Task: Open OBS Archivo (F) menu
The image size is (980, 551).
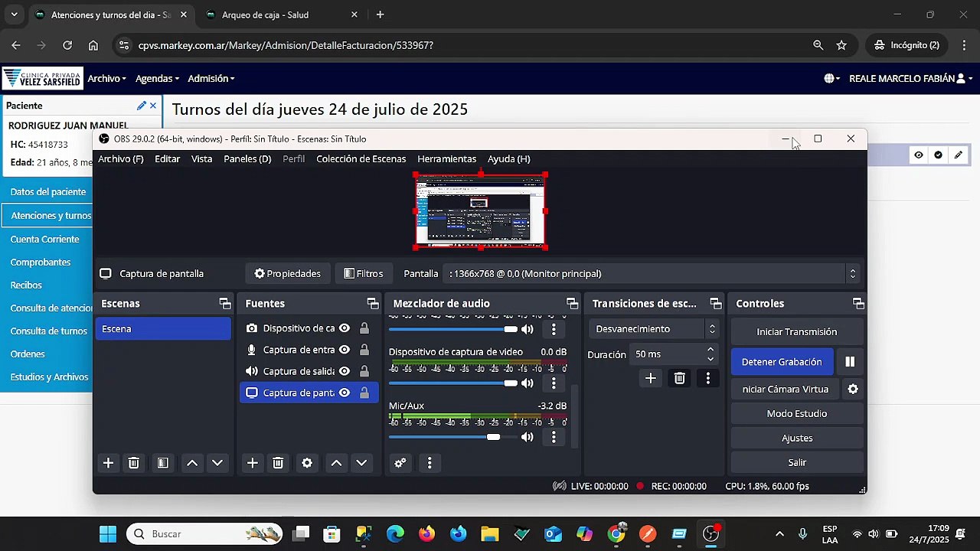Action: tap(121, 159)
